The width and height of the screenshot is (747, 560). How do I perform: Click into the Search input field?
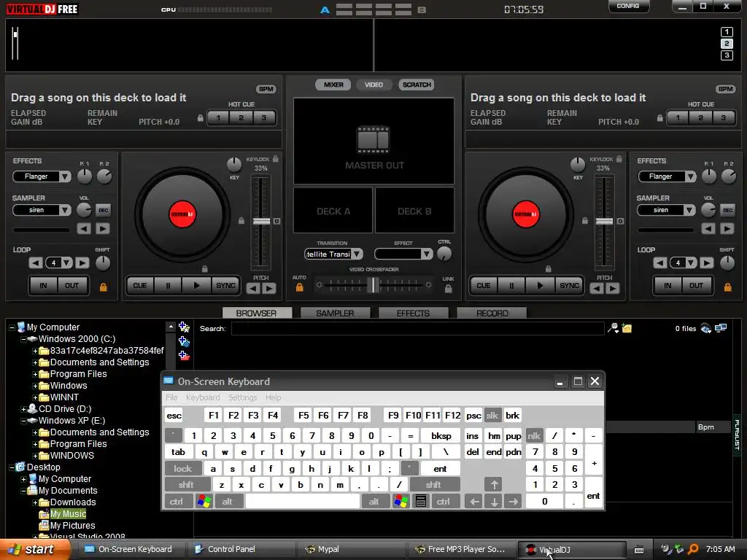pos(418,329)
